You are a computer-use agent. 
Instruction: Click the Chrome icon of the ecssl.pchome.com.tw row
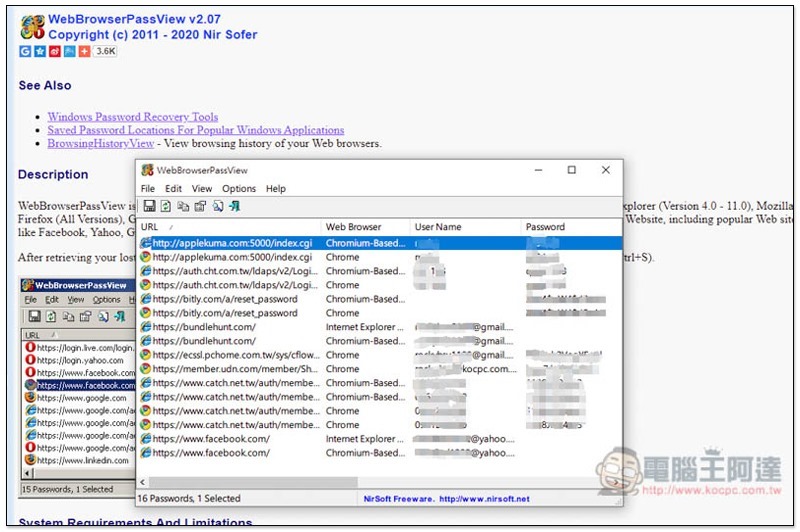tap(146, 354)
